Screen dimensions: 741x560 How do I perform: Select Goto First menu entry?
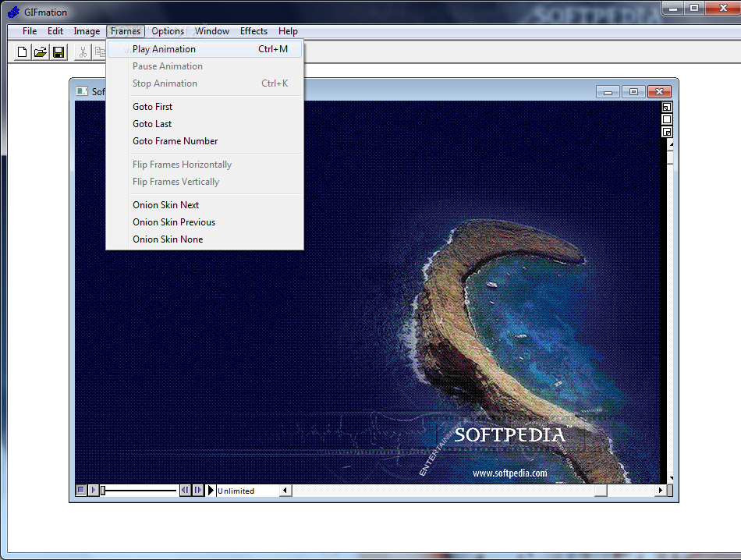204,107
